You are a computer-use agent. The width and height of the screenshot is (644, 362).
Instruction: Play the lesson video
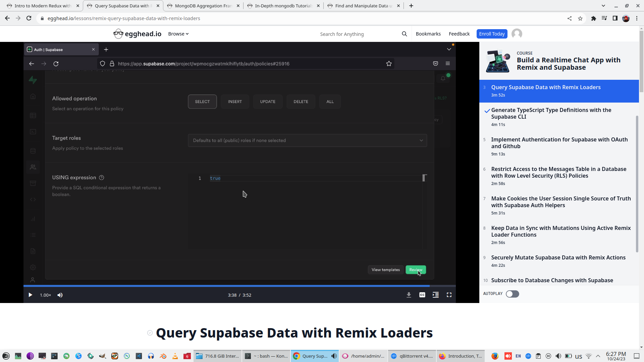point(30,295)
